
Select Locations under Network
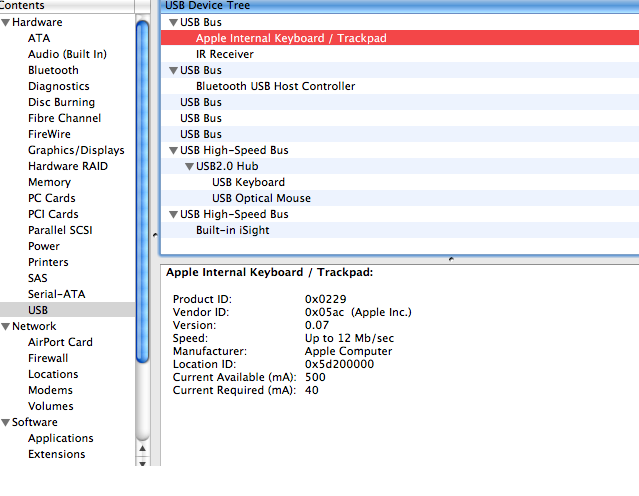[x=53, y=374]
